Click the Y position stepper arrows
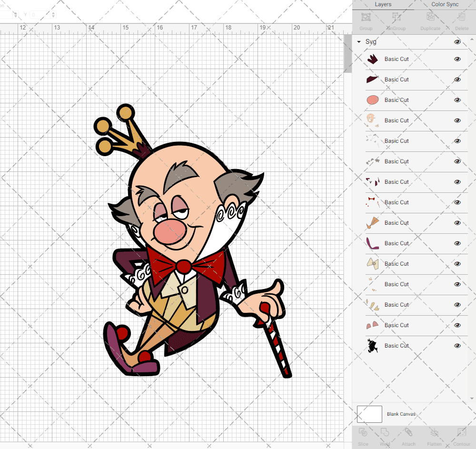Viewport: 476px width, 449px height. coord(53,15)
